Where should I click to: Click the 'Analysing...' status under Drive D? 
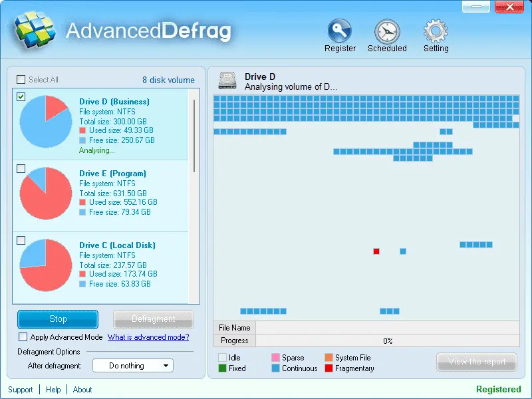(97, 150)
